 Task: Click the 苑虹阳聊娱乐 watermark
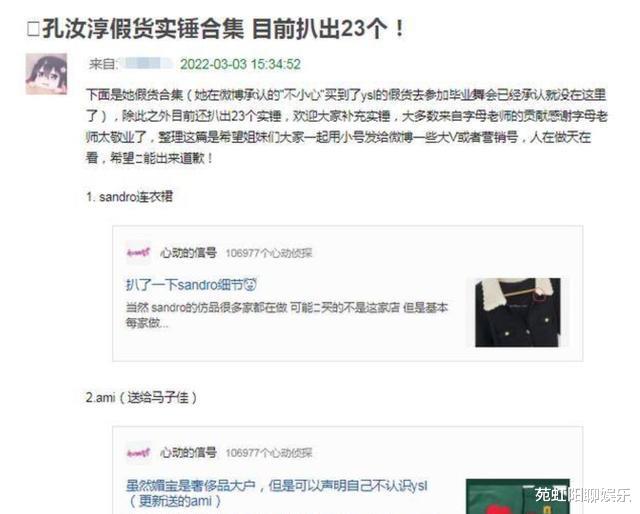pos(583,494)
